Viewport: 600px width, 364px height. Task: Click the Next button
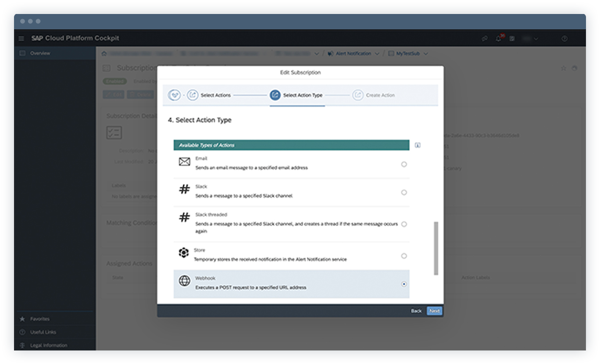pos(434,311)
